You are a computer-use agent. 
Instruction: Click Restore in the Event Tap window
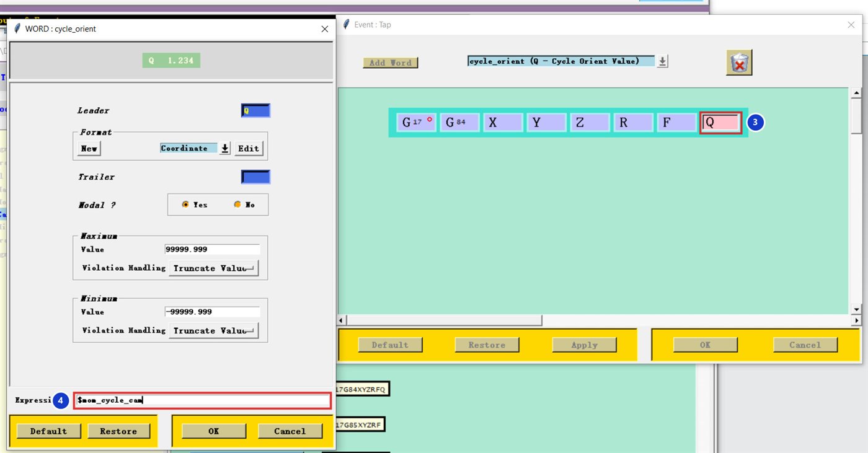487,345
